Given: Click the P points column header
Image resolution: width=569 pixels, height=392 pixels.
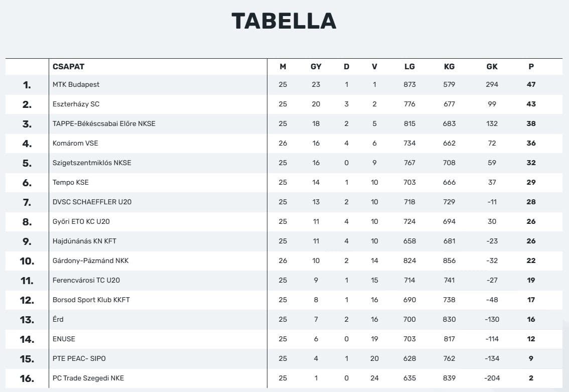Looking at the screenshot, I should pyautogui.click(x=531, y=66).
